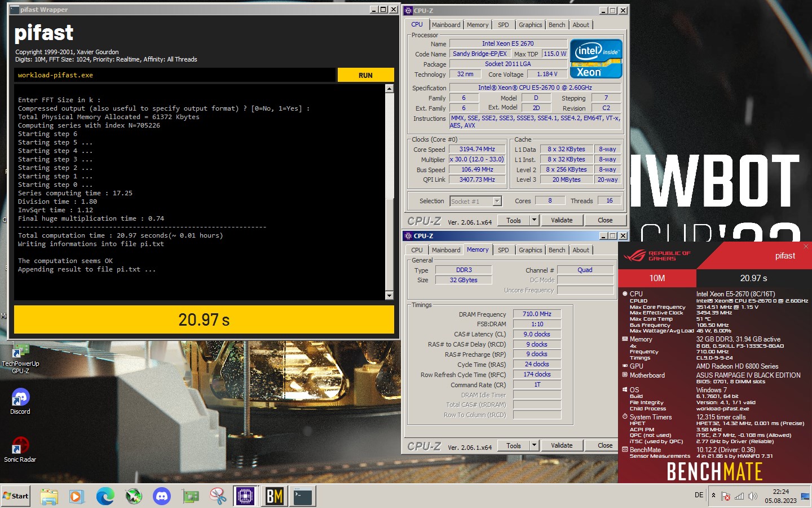
Task: Open Tools dropdown arrow in upper CPU-Z
Action: pyautogui.click(x=535, y=220)
